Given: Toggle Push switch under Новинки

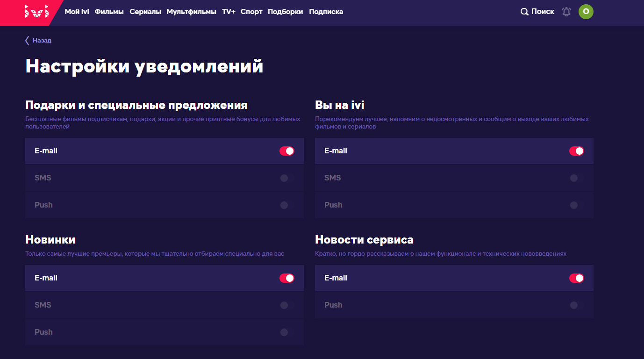Looking at the screenshot, I should click(x=287, y=332).
